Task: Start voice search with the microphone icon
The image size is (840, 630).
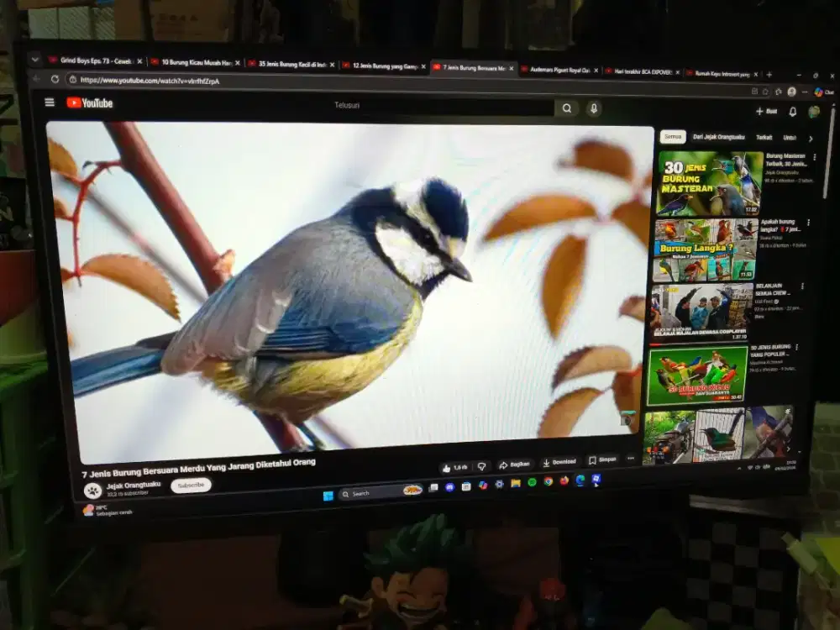Action: (595, 108)
